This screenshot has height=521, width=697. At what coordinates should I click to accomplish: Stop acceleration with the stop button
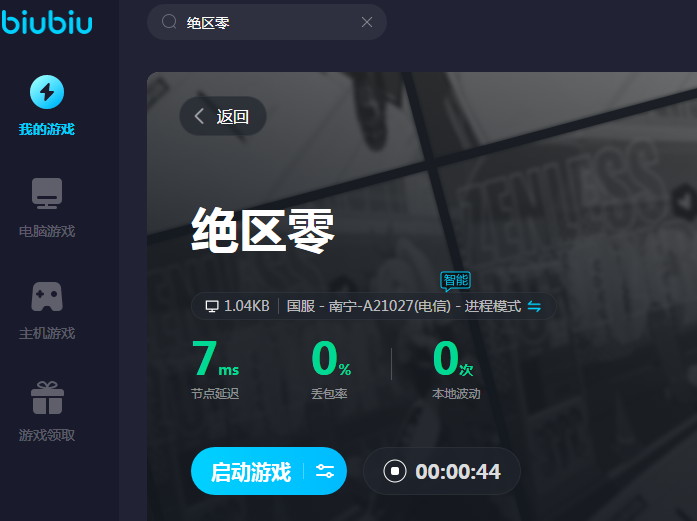[395, 471]
